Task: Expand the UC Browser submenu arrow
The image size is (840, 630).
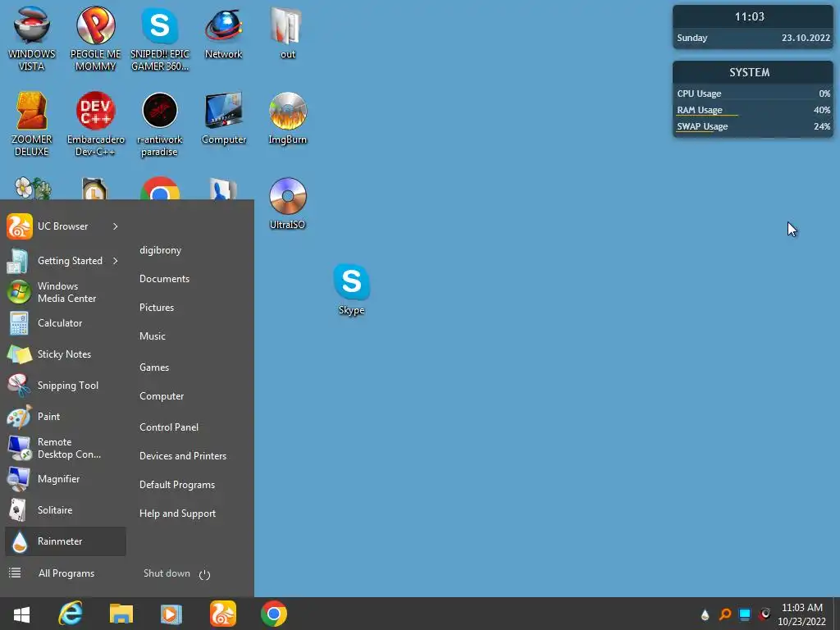Action: (115, 226)
